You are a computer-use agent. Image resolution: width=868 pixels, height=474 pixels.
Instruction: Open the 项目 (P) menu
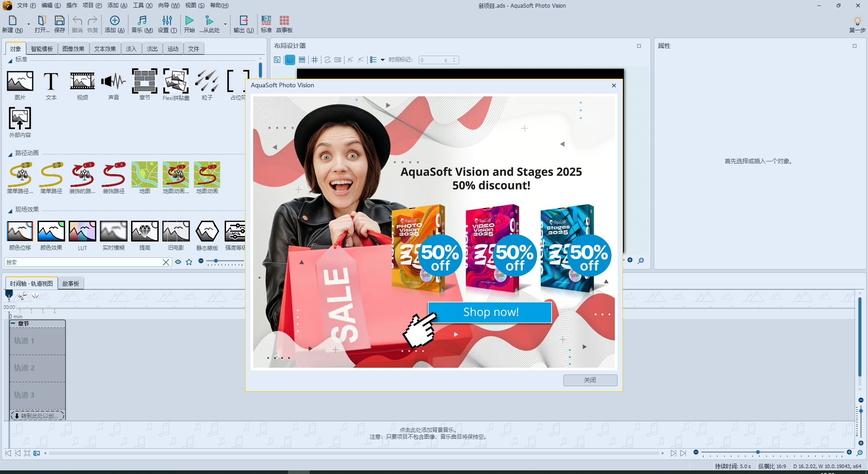92,5
